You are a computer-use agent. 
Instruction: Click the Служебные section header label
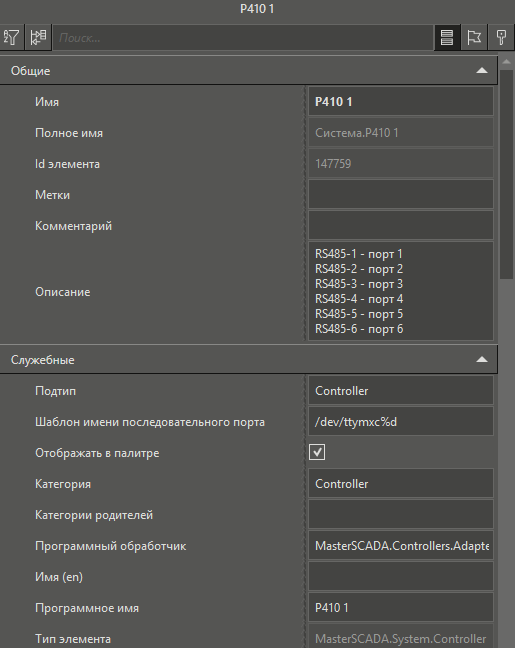tap(43, 360)
